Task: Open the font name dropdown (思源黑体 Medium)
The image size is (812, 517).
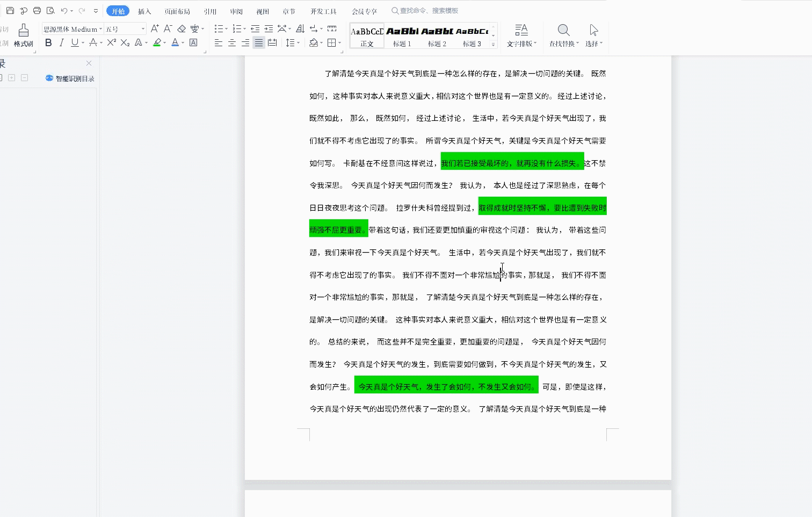Action: (x=100, y=29)
